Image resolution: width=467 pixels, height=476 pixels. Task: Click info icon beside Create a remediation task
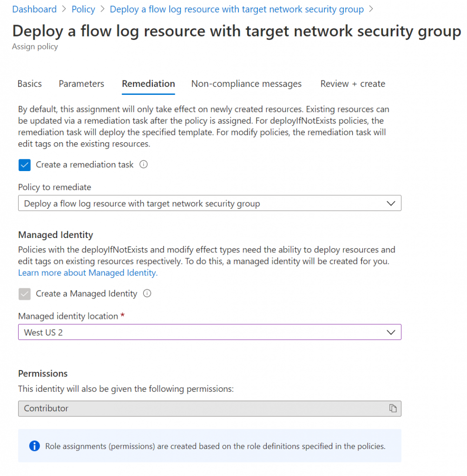click(144, 165)
